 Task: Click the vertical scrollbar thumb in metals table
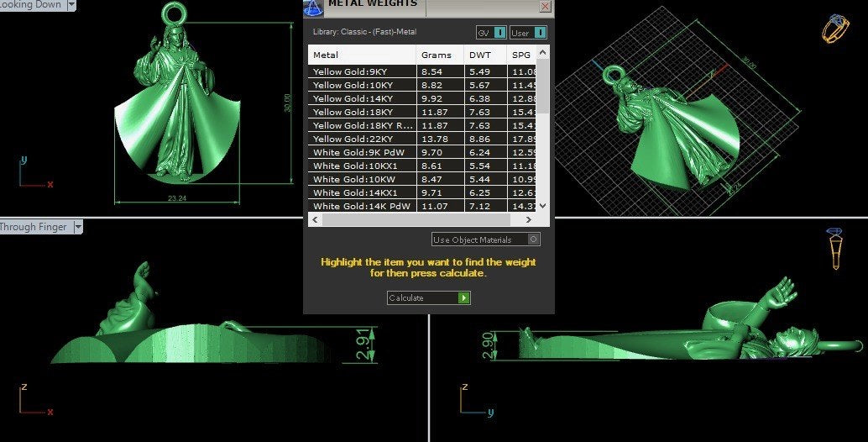542,86
